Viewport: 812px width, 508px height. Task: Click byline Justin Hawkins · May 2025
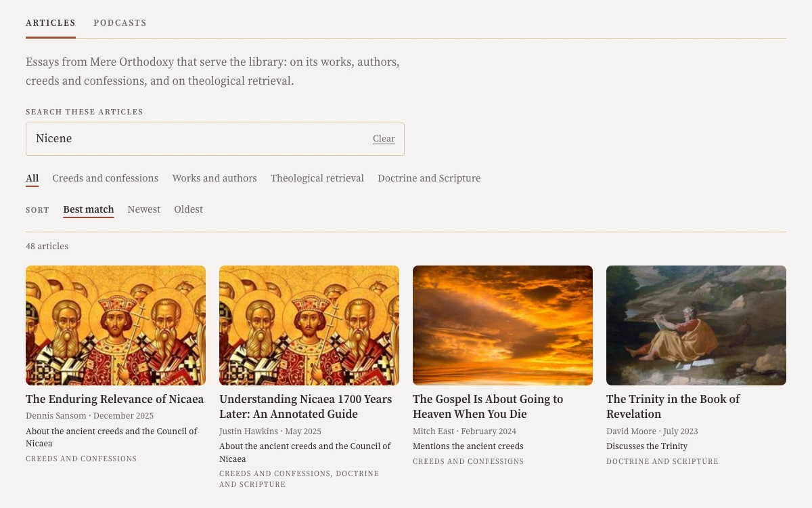[x=270, y=431]
